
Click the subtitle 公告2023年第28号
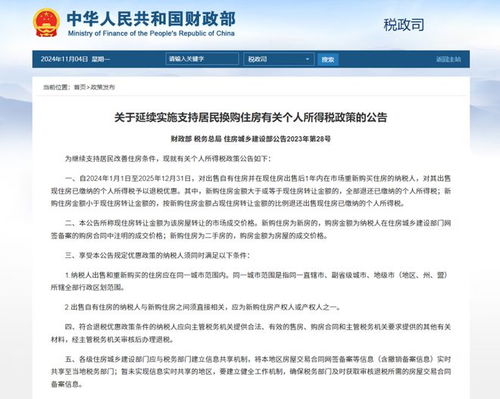pyautogui.click(x=251, y=139)
